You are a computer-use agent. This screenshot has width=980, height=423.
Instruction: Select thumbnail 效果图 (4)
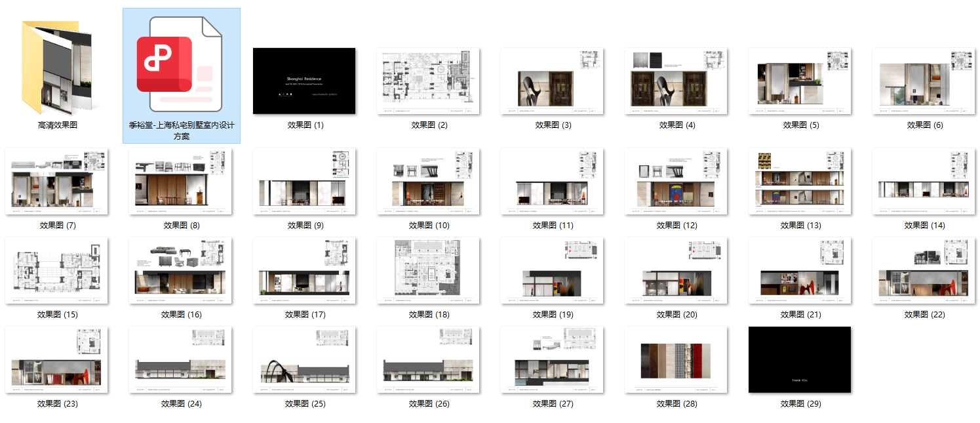(x=676, y=81)
